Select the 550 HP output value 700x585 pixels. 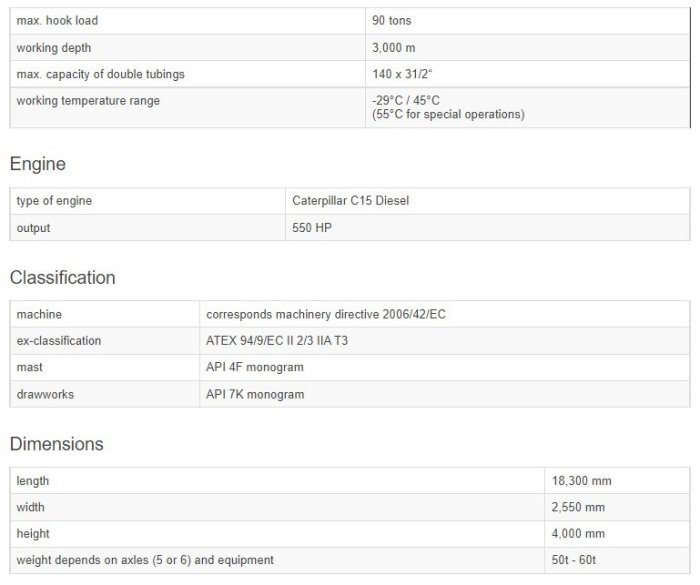[311, 228]
